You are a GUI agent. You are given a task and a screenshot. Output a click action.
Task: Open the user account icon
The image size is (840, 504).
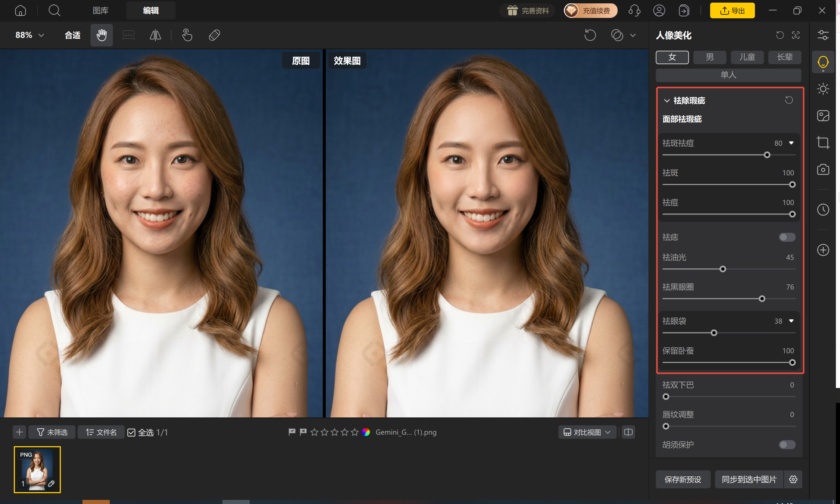(659, 10)
